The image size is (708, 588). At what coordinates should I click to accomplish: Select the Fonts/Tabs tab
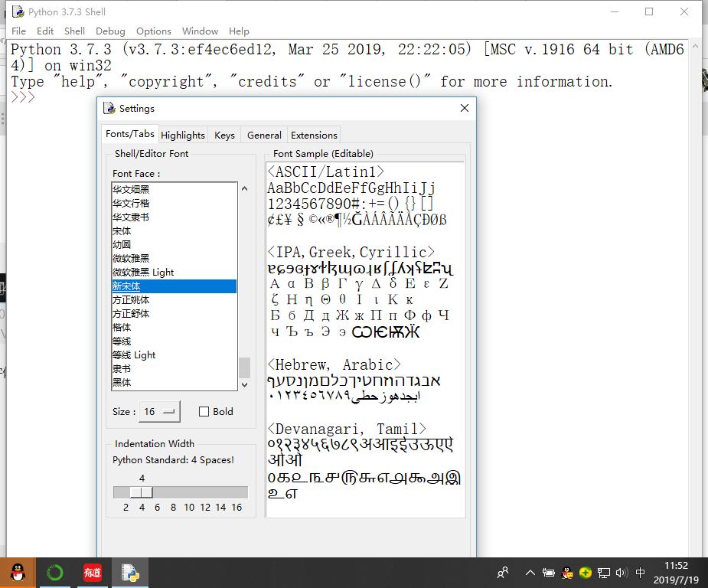130,134
